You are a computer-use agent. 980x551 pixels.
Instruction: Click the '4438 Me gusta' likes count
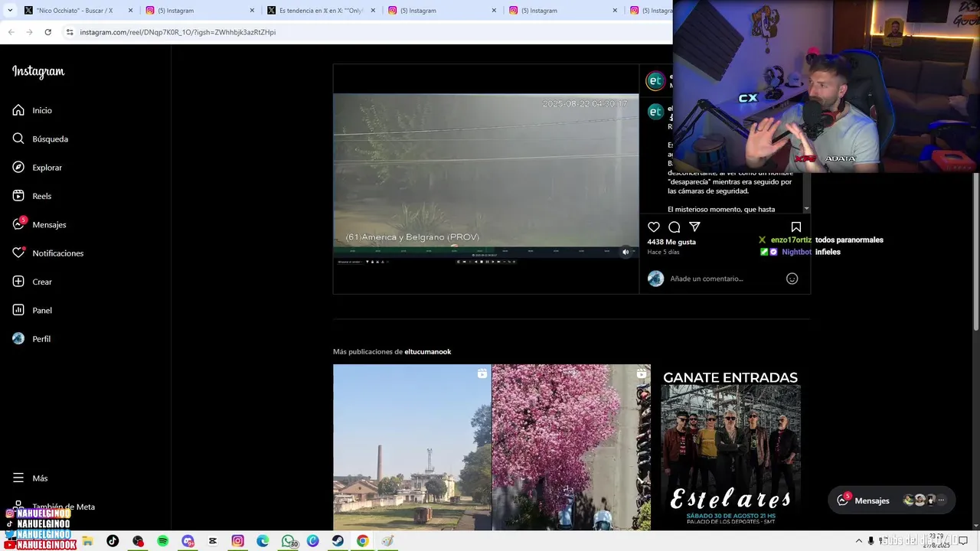[x=671, y=242]
